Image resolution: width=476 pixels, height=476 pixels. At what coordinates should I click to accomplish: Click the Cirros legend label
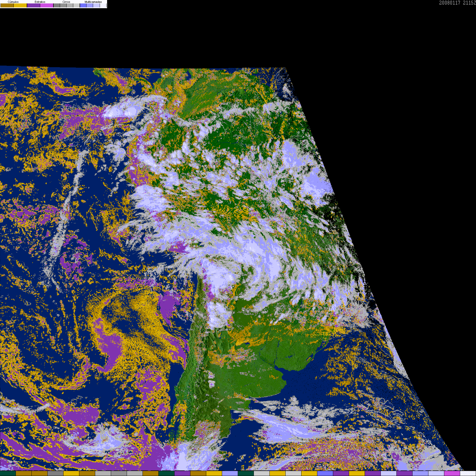click(x=66, y=2)
